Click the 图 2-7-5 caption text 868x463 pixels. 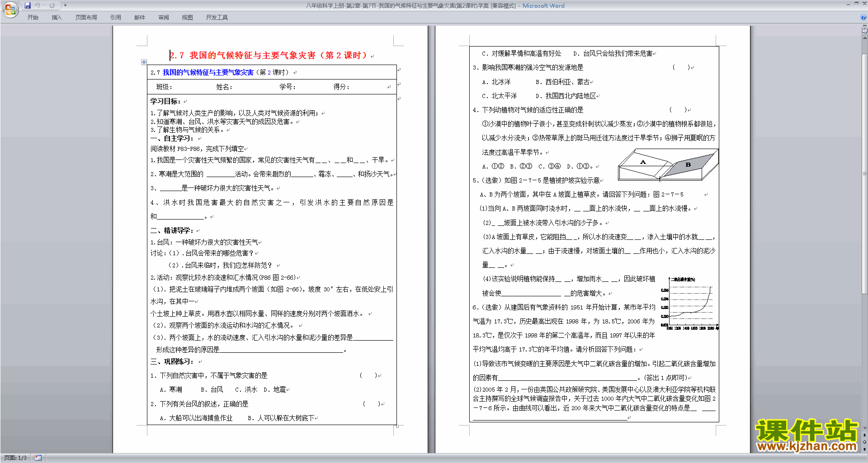tap(668, 194)
